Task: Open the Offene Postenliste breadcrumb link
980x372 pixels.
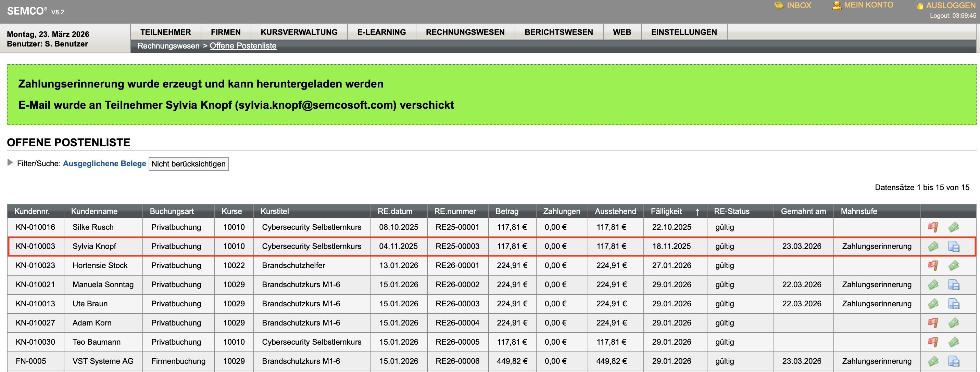Action: pos(243,45)
